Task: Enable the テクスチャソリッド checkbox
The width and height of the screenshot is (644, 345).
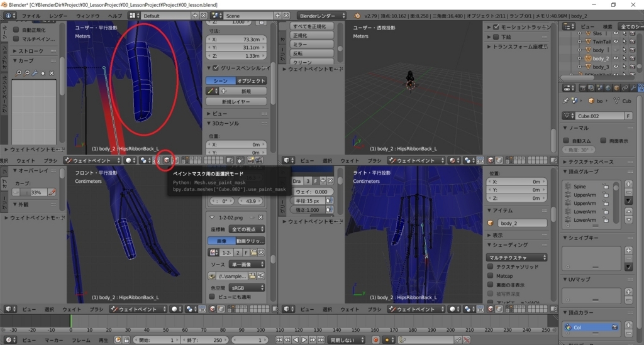Action: coord(490,266)
